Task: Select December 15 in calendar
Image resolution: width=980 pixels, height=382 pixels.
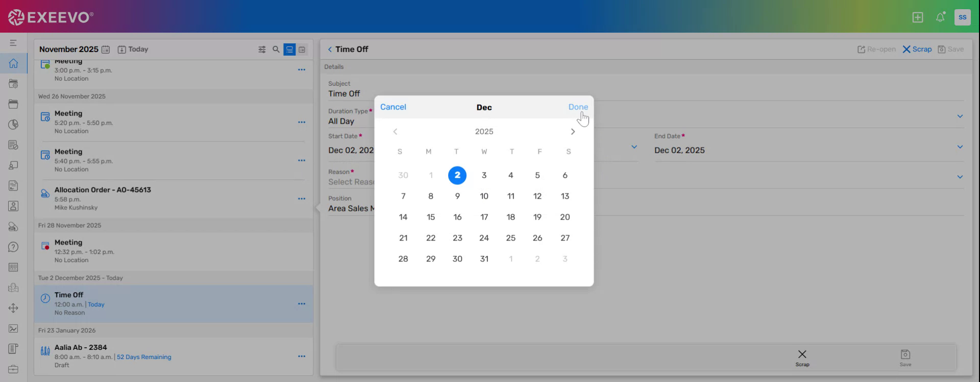Action: pos(431,217)
